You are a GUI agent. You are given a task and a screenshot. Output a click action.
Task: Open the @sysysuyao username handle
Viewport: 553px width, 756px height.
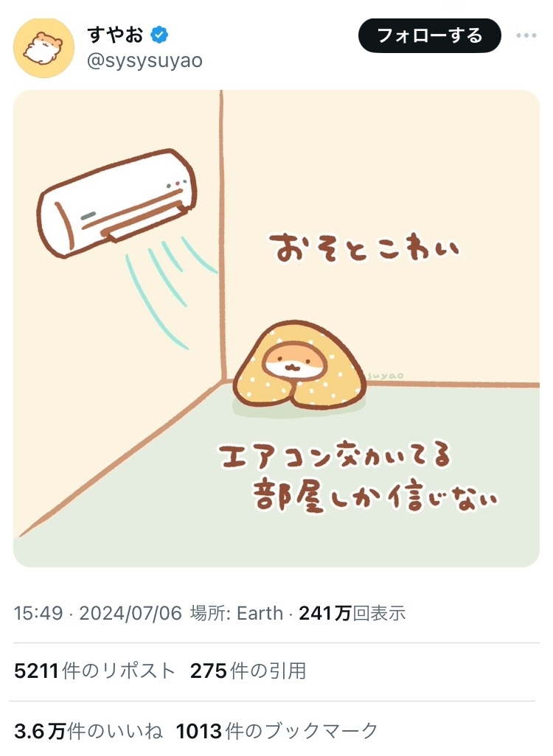click(x=145, y=61)
